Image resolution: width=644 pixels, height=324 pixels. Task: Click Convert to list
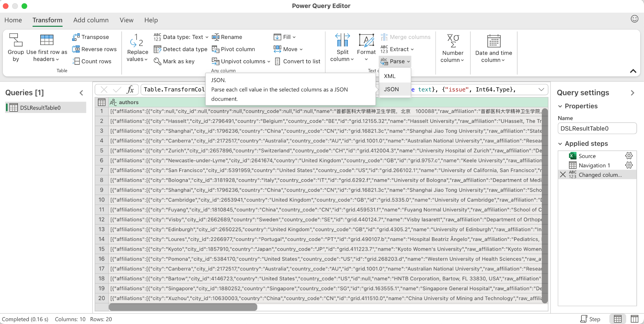297,61
